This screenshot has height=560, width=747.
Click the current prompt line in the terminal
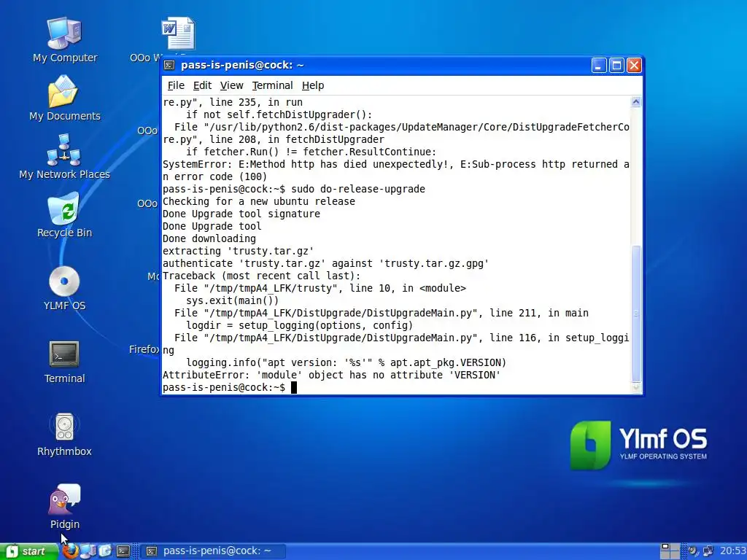(230, 388)
